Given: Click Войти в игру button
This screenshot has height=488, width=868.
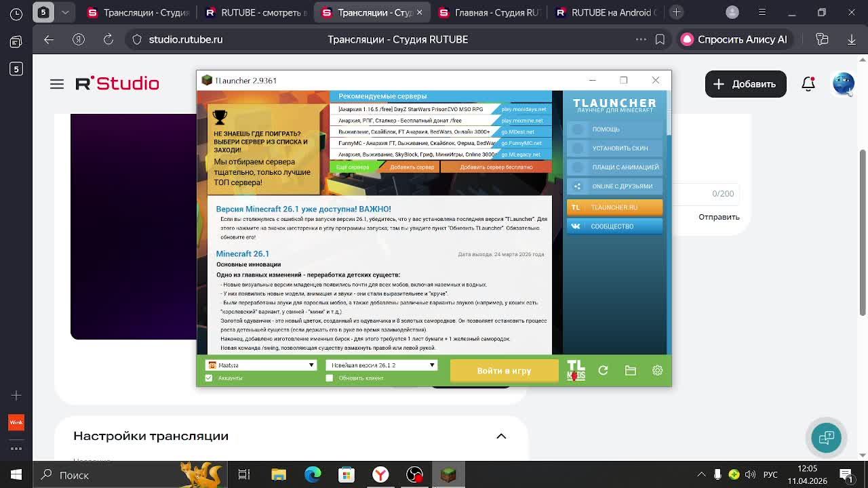Looking at the screenshot, I should pyautogui.click(x=504, y=371).
